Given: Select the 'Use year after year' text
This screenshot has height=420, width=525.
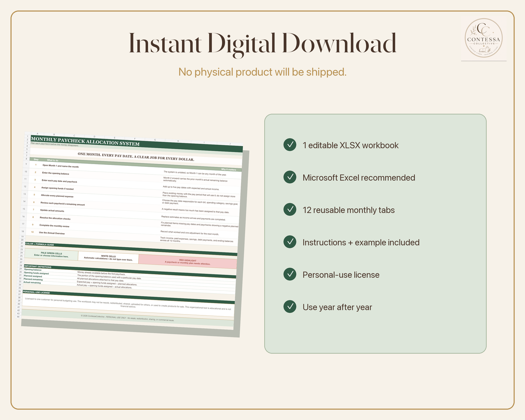Looking at the screenshot, I should (337, 307).
